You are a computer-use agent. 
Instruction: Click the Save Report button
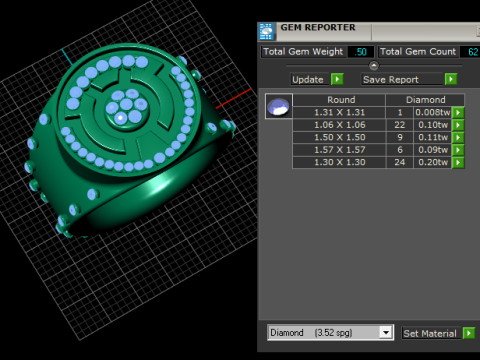(402, 79)
